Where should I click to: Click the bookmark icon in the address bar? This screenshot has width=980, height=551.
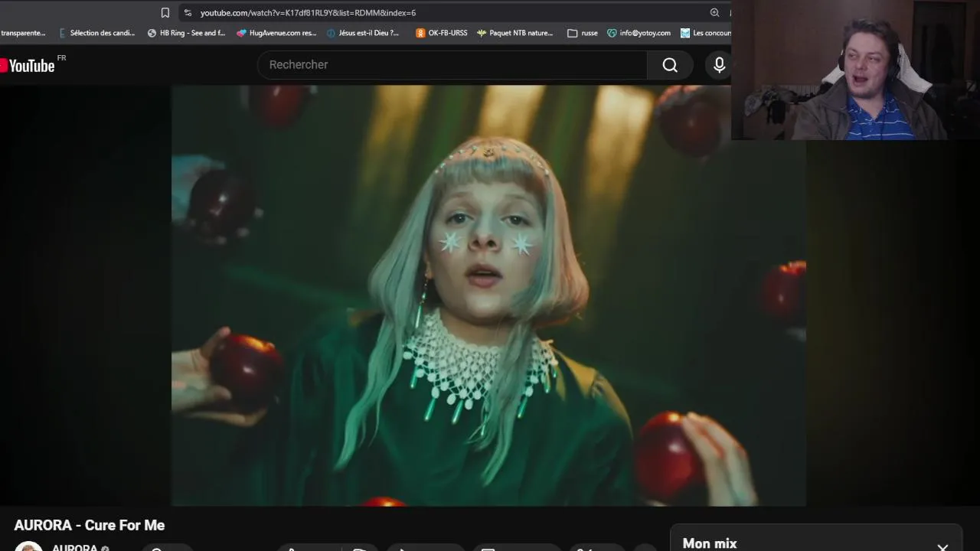pyautogui.click(x=165, y=13)
